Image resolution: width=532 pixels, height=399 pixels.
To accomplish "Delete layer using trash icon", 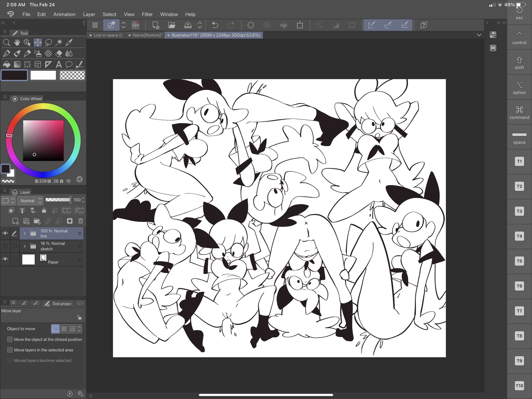I will tap(80, 221).
